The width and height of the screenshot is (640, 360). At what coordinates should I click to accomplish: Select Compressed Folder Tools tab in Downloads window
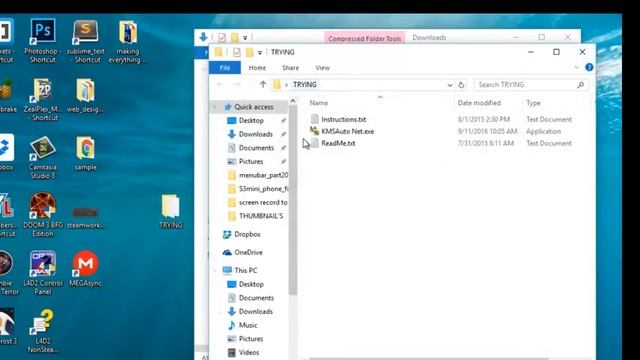[364, 38]
